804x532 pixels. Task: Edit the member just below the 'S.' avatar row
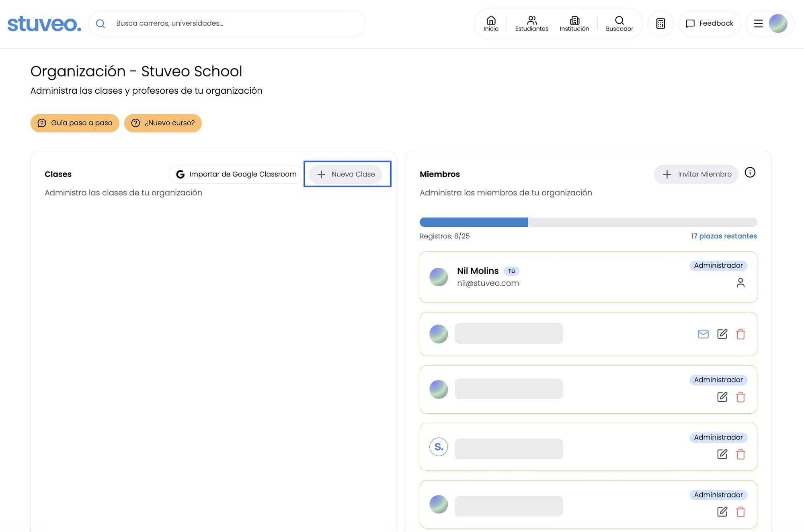[722, 512]
